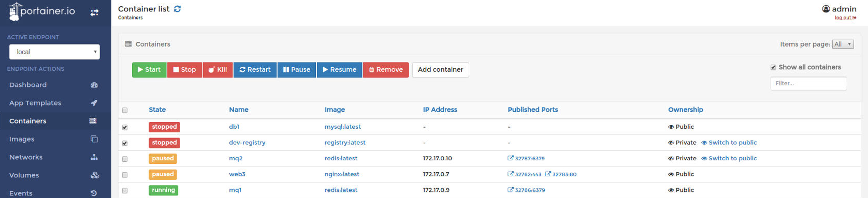Click the Restart button
868x198 pixels.
click(x=255, y=70)
